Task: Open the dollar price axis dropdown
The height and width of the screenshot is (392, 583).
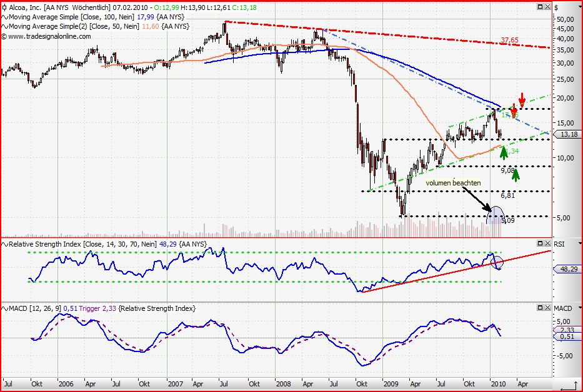Action: point(580,6)
